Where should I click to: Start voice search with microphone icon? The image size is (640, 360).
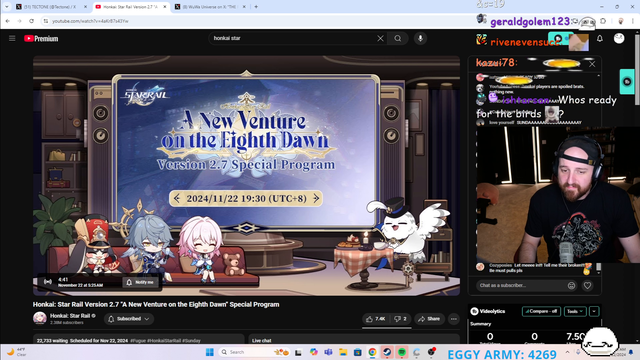[420, 38]
